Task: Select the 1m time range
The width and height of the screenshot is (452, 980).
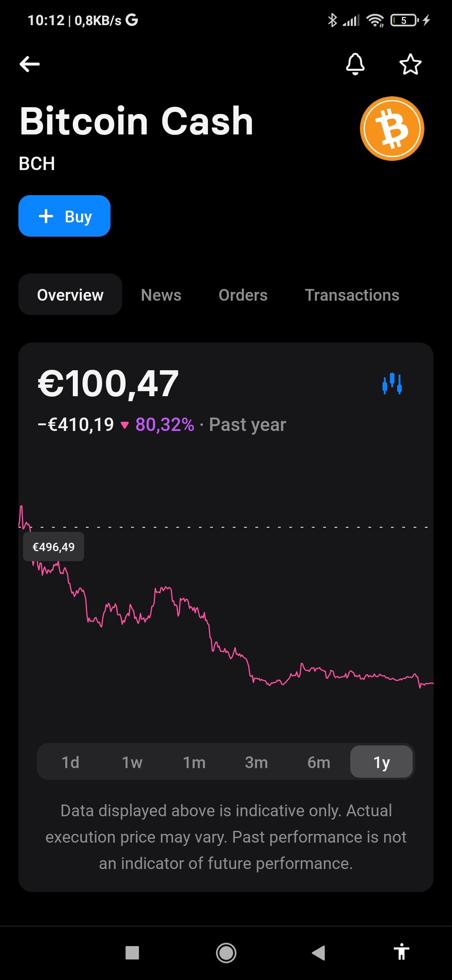Action: click(194, 762)
